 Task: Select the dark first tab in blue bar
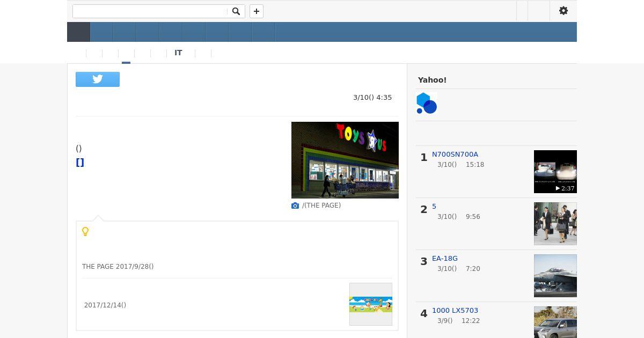(x=78, y=32)
